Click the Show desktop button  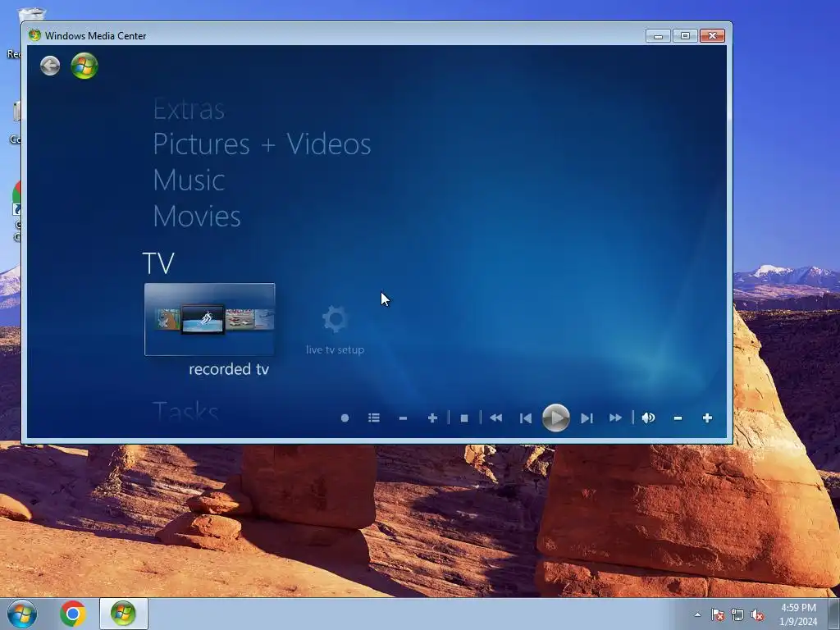coord(834,614)
